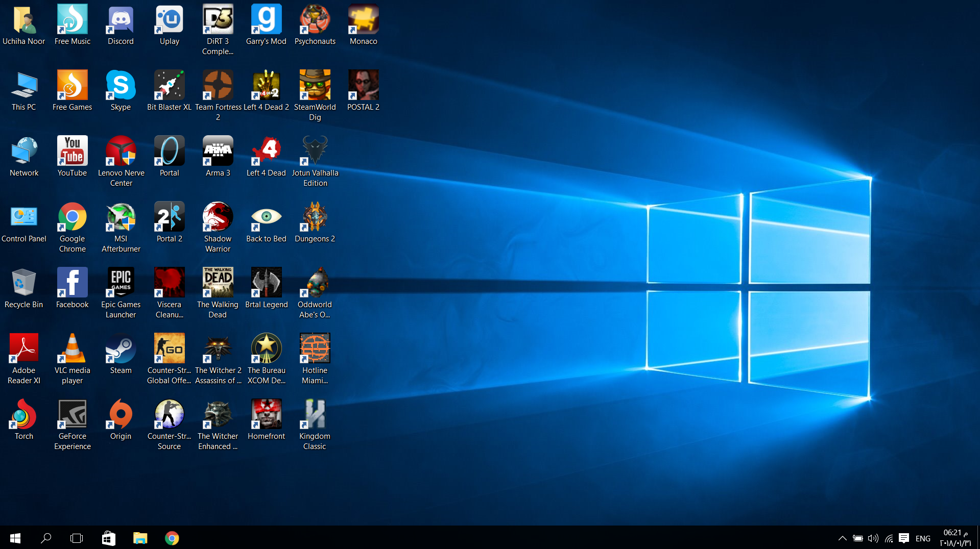Launch the Arma 3 shortcut
980x549 pixels.
[x=218, y=151]
